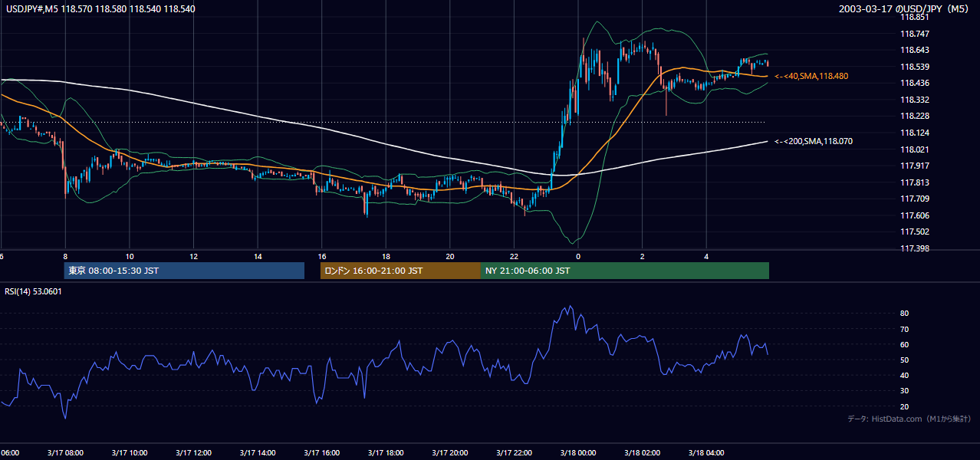
Task: Click the 118.747 price axis label
Action: [x=916, y=34]
